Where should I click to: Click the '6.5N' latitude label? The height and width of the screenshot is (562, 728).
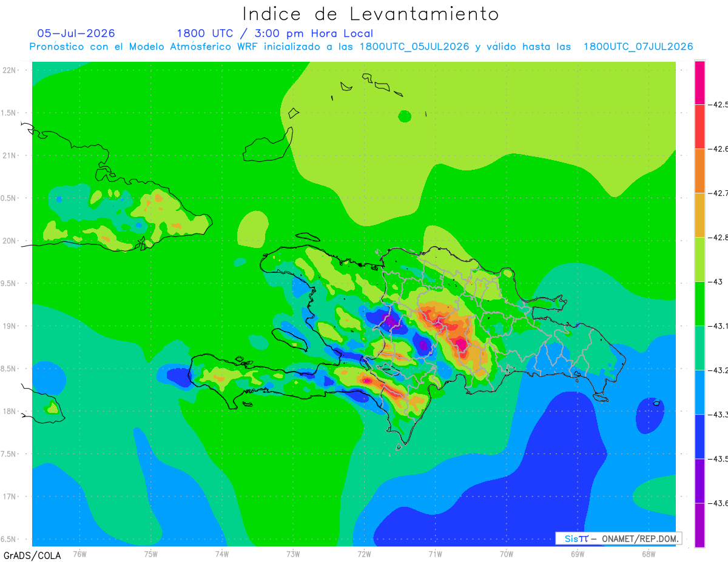click(x=9, y=539)
